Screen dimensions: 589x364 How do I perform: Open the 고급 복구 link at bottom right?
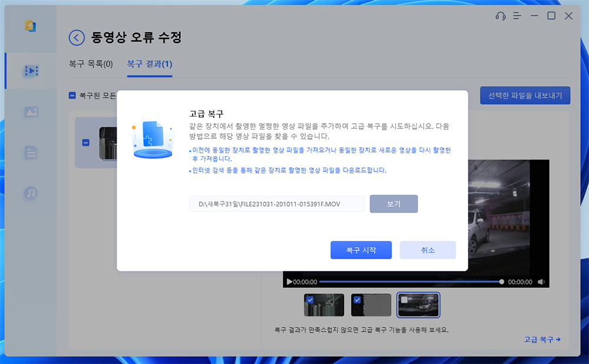pyautogui.click(x=542, y=340)
